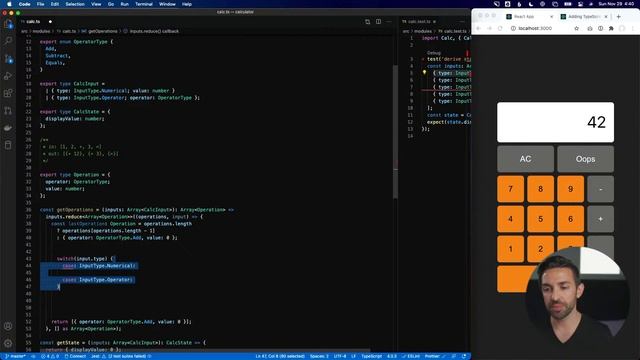This screenshot has height=360, width=640.
Task: Switch to the Adding TypeScript browser tab
Action: point(584,17)
